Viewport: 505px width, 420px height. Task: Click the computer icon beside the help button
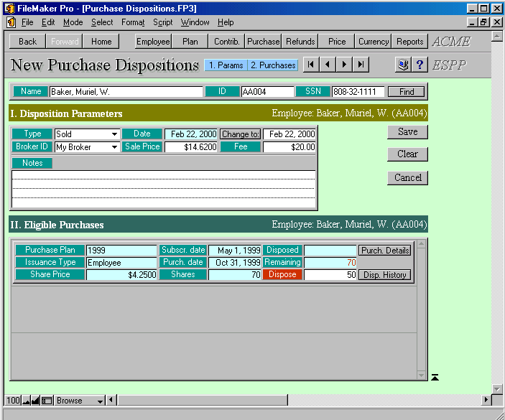[x=403, y=65]
